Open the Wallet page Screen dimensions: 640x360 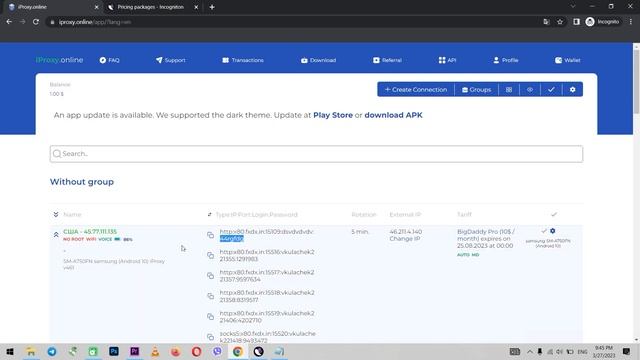click(568, 60)
